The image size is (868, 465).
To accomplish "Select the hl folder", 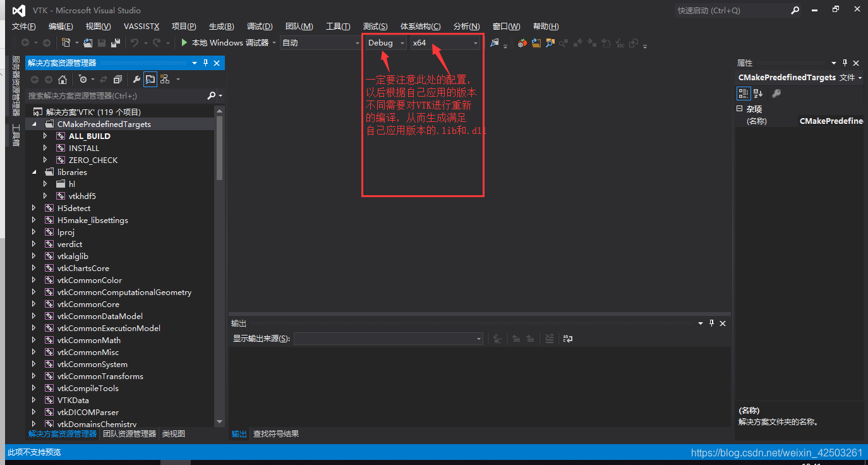I will click(x=72, y=184).
